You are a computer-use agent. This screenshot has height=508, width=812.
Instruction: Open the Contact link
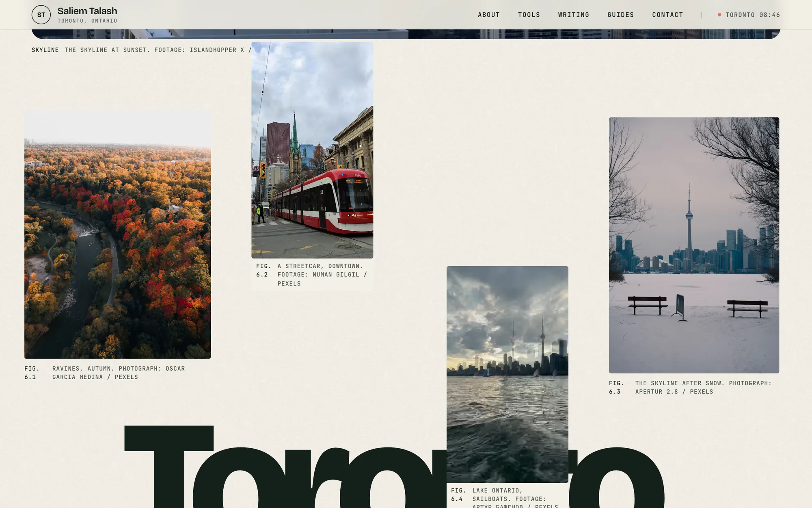(x=668, y=15)
